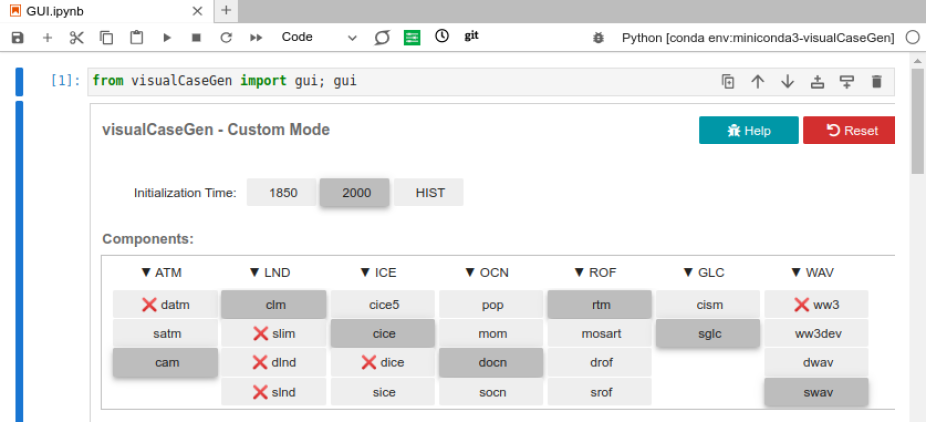Click the Help button
Image resolution: width=926 pixels, height=422 pixels.
coord(748,131)
